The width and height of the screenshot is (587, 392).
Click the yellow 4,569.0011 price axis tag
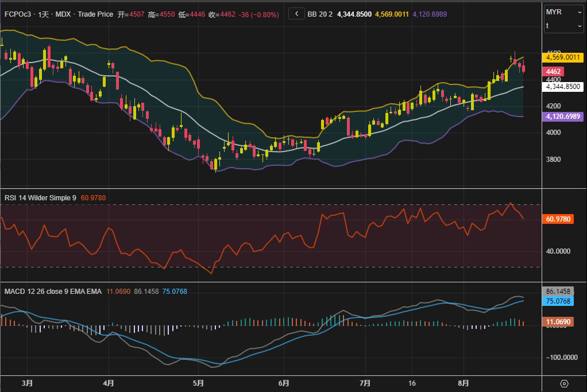pyautogui.click(x=563, y=57)
